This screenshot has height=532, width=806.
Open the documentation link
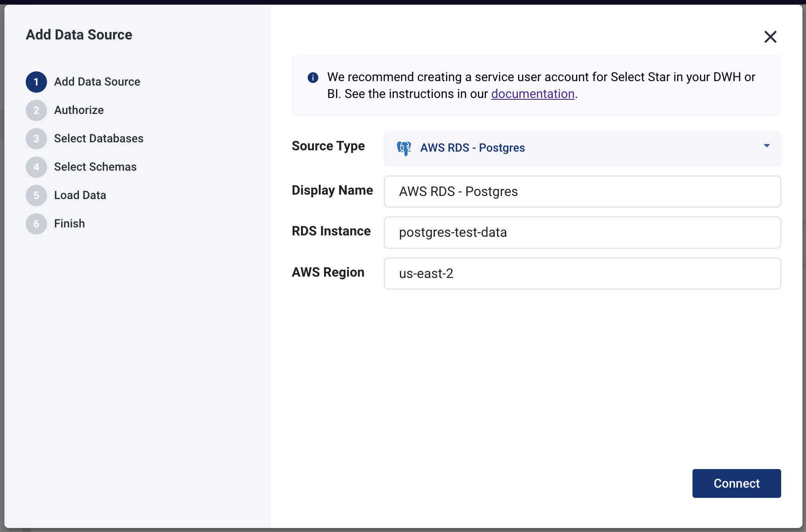coord(532,94)
